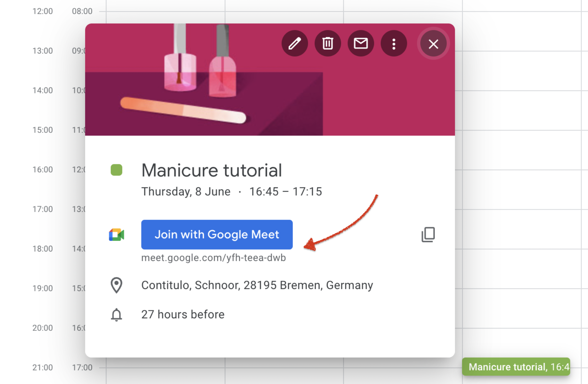Open the green Manicure tutorial calendar chip

(x=516, y=367)
